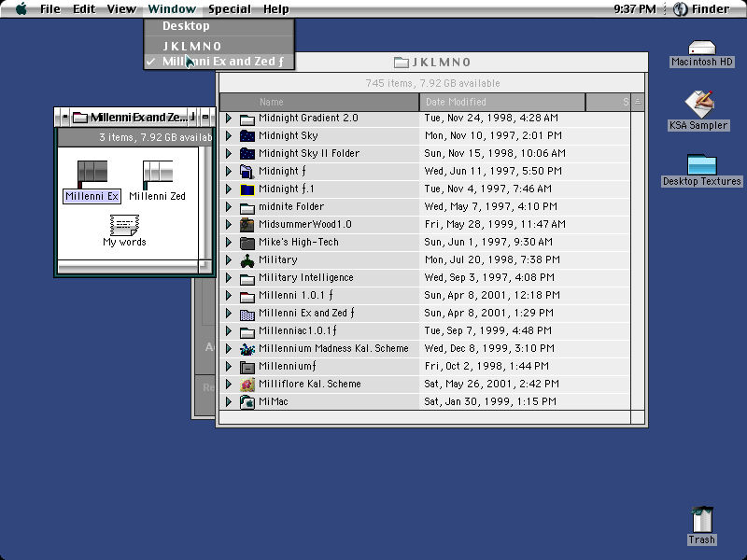
Task: Click the horizontal scrollbar of J K L M N O window
Action: [x=425, y=417]
